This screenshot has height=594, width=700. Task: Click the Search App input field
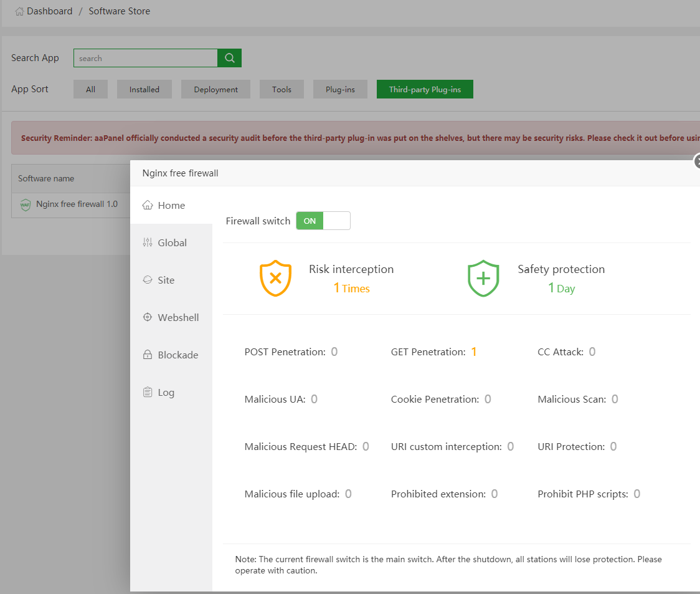coord(145,58)
